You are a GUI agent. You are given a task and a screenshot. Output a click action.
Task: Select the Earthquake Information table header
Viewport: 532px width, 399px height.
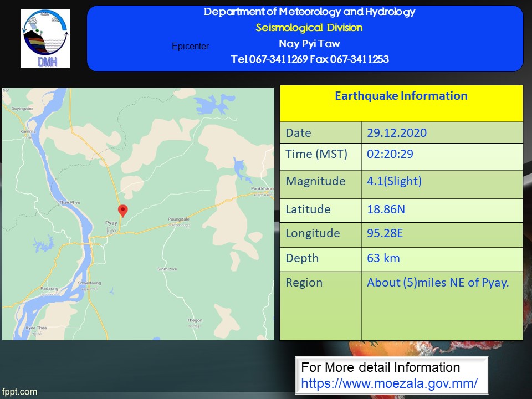tap(401, 96)
